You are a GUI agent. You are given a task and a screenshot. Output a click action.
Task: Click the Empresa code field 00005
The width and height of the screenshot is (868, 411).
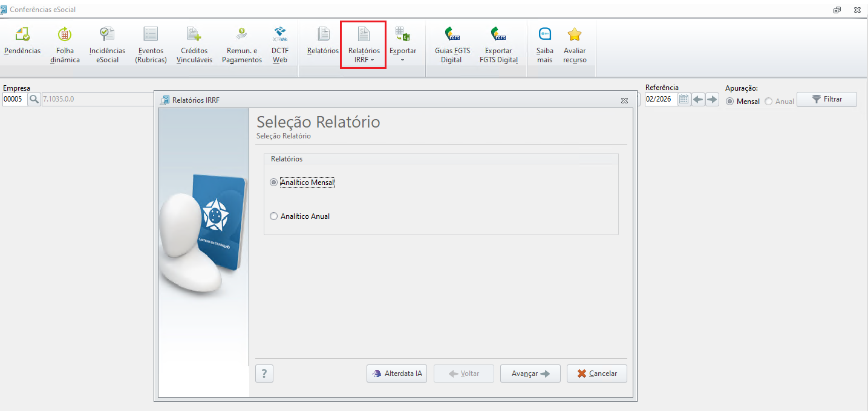click(15, 99)
